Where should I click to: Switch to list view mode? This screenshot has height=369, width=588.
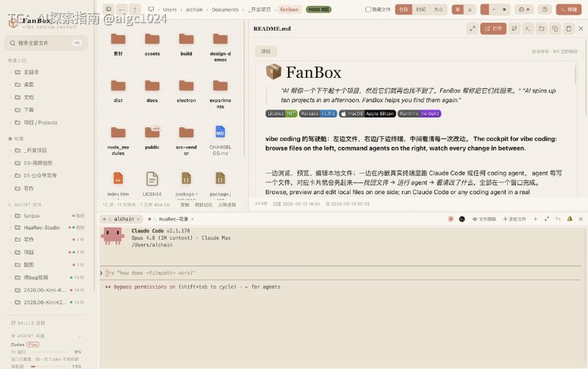470,10
